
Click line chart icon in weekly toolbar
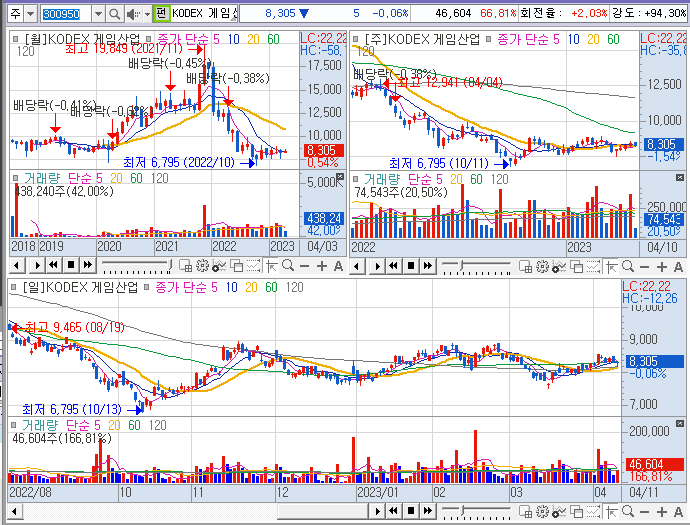point(593,267)
